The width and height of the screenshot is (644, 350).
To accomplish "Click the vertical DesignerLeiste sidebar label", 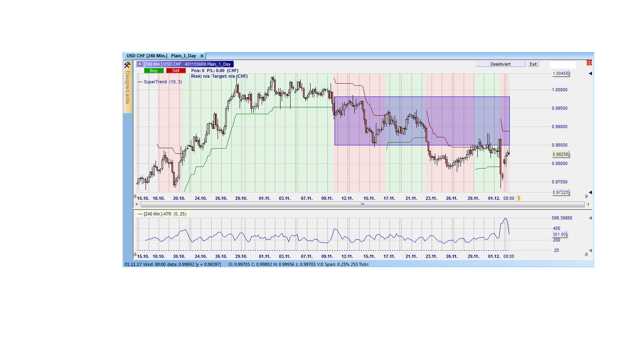I will [127, 88].
